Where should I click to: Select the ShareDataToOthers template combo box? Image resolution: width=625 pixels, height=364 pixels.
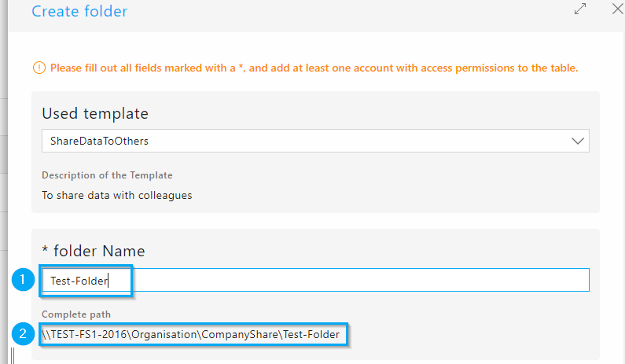315,141
